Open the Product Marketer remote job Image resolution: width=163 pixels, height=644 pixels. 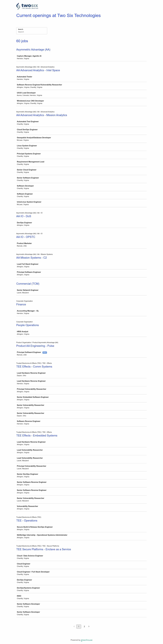click(x=24, y=243)
